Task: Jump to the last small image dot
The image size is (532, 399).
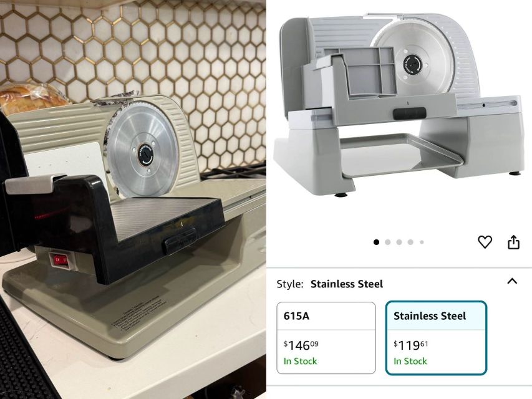Action: point(422,242)
